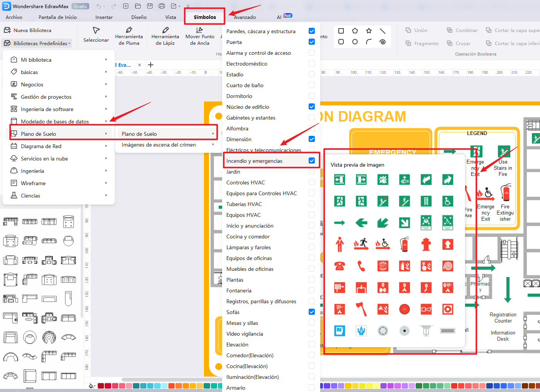Image resolution: width=540 pixels, height=392 pixels.
Task: Click the Unión boolean operation button
Action: [416, 30]
